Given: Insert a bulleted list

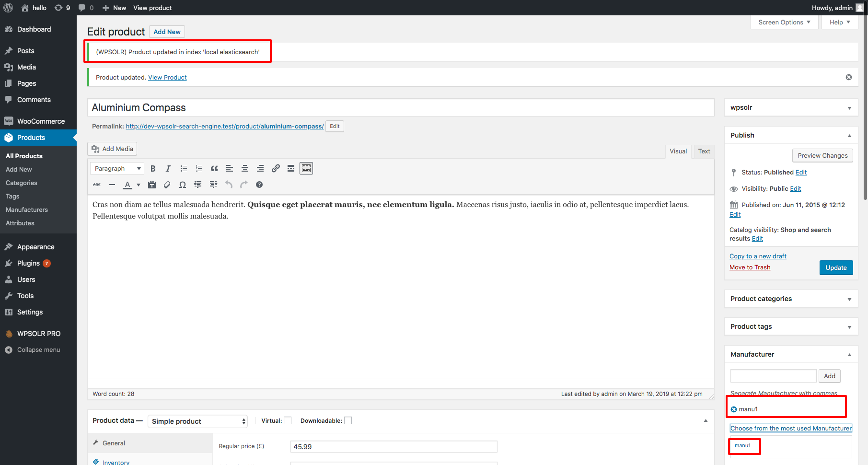Looking at the screenshot, I should pos(184,168).
